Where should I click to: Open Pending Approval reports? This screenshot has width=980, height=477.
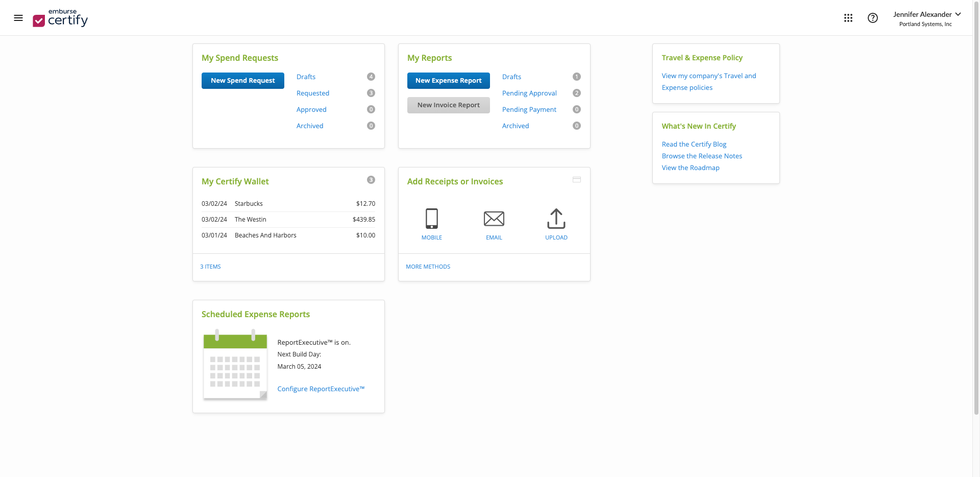point(529,93)
